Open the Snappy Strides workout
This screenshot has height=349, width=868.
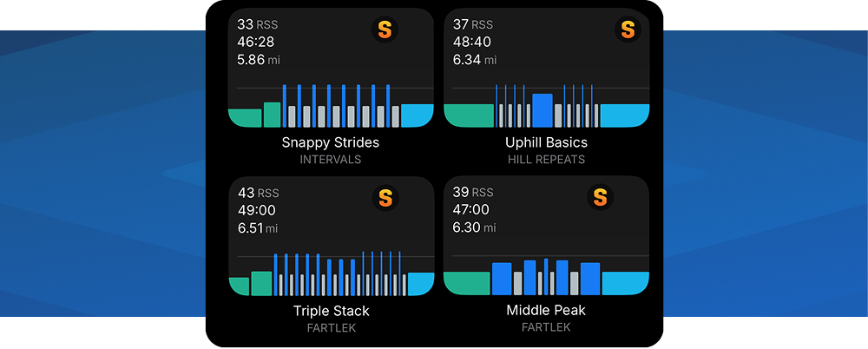(x=331, y=142)
